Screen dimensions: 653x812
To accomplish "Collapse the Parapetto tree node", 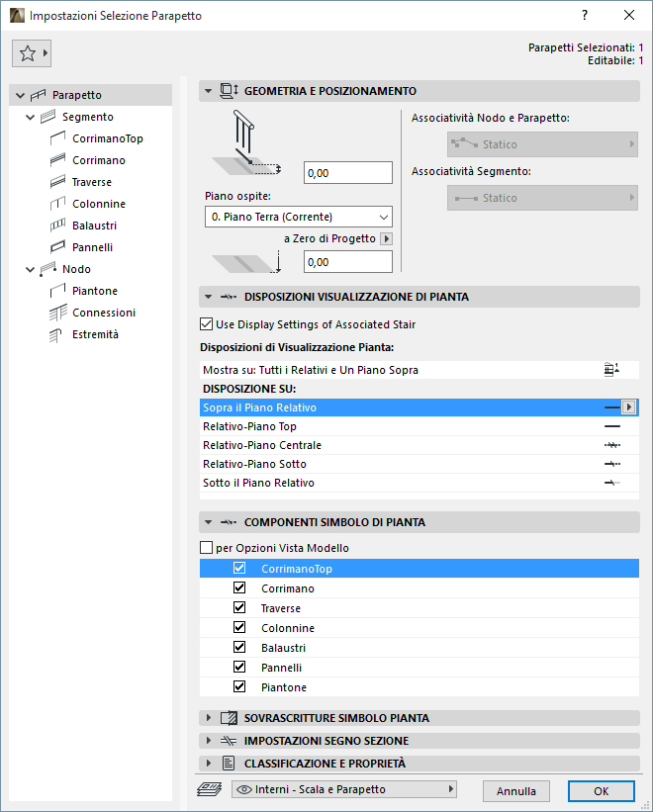I will click(20, 95).
